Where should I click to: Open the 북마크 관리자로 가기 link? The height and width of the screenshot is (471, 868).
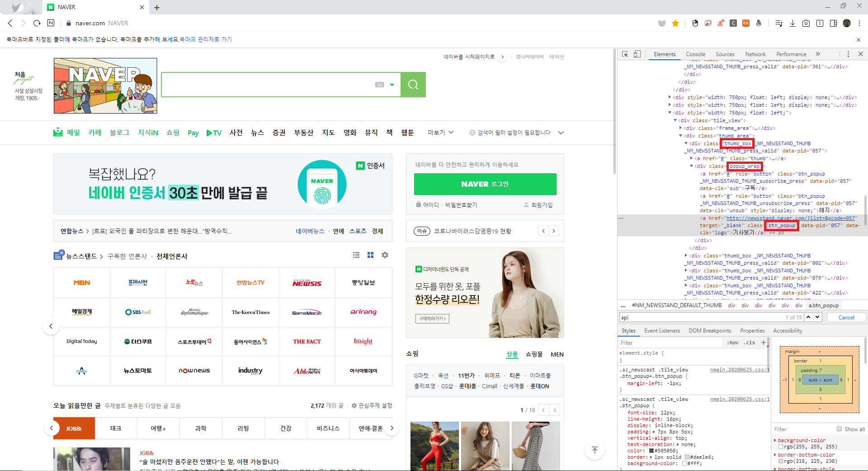tap(206, 39)
